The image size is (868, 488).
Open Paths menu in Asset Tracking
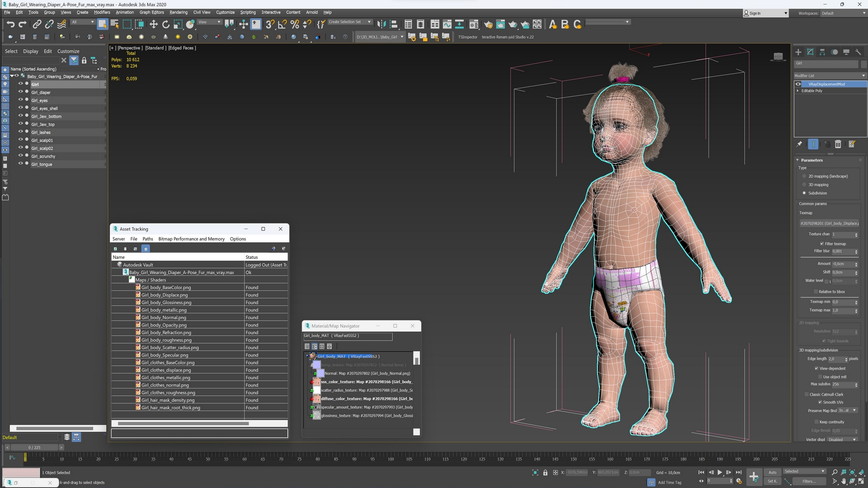click(x=148, y=239)
